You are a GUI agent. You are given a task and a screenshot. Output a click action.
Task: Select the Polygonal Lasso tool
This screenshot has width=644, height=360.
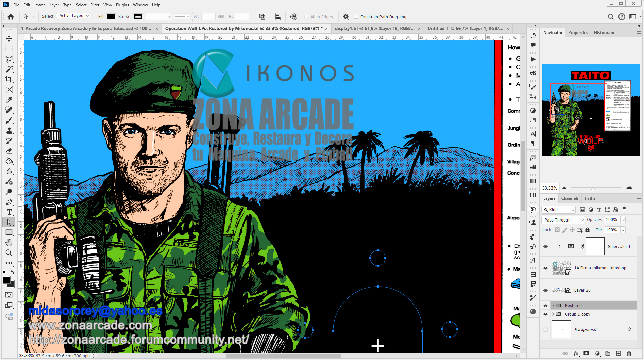[9, 59]
